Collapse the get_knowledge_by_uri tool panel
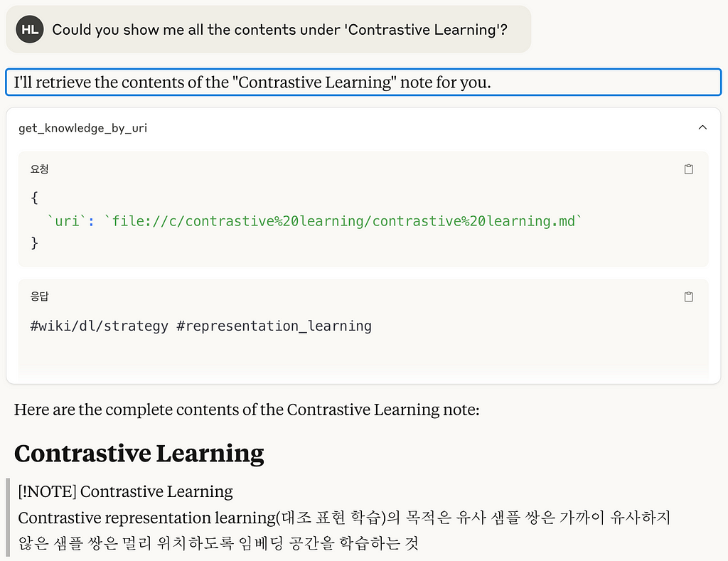The height and width of the screenshot is (561, 728). coord(702,127)
